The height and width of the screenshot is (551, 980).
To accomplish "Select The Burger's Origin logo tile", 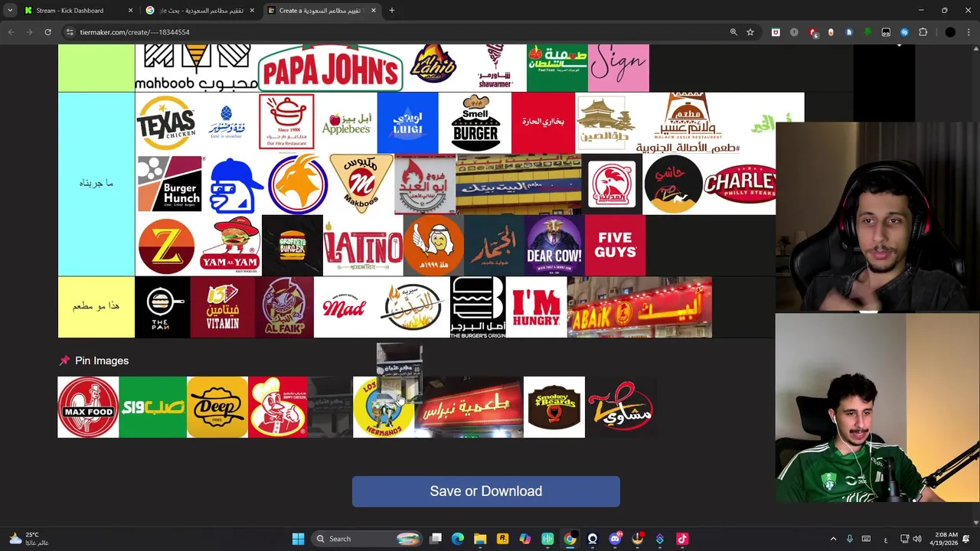I will click(478, 307).
